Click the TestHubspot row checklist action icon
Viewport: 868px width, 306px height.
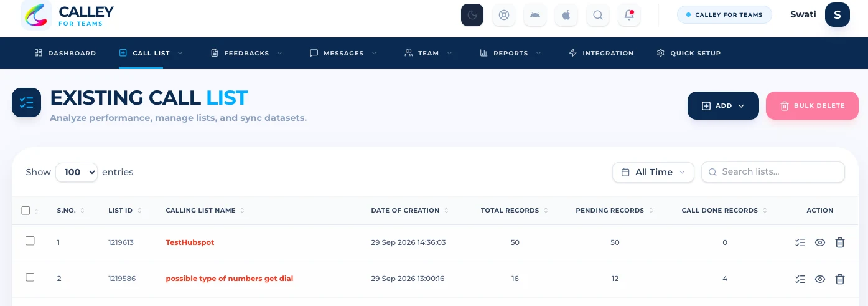coord(800,242)
